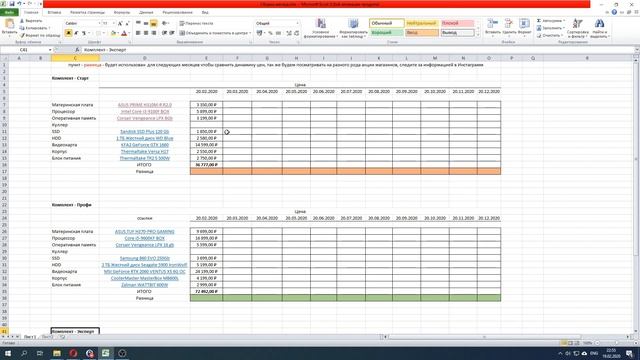Viewport: 640px width, 360px height.
Task: Click the Paste (Вставить) clipboard icon
Action: (x=9, y=25)
